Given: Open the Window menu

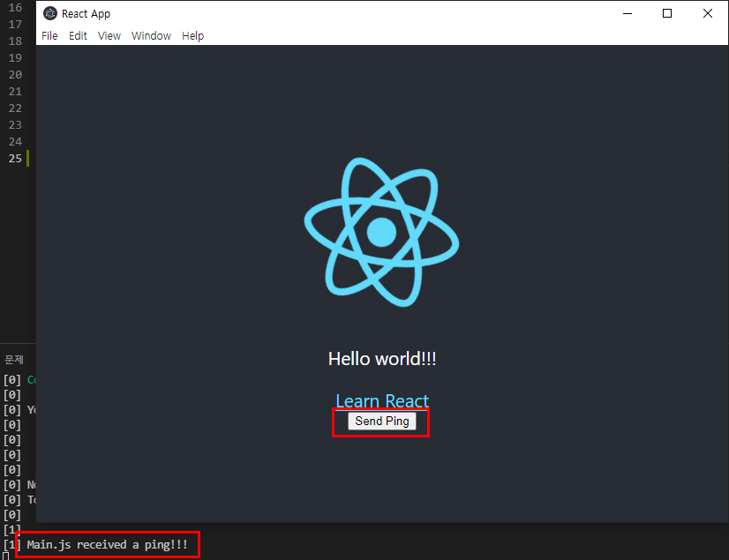Looking at the screenshot, I should (x=151, y=36).
